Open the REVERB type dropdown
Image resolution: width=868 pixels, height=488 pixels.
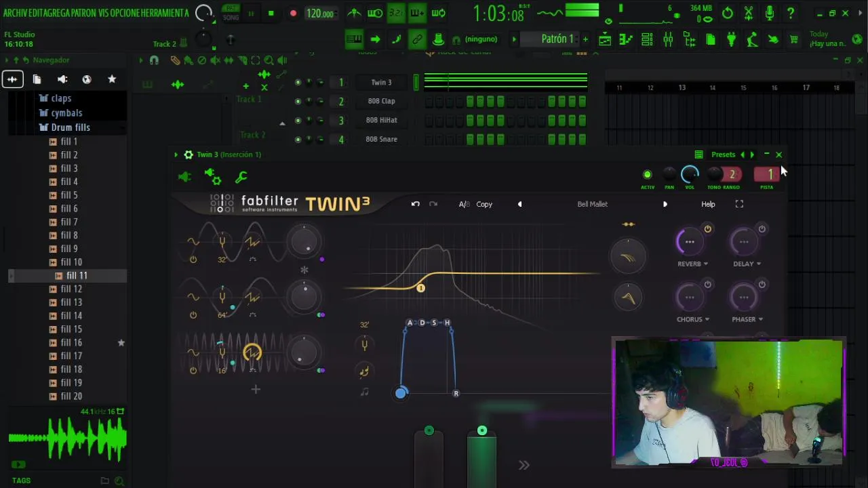pos(693,264)
